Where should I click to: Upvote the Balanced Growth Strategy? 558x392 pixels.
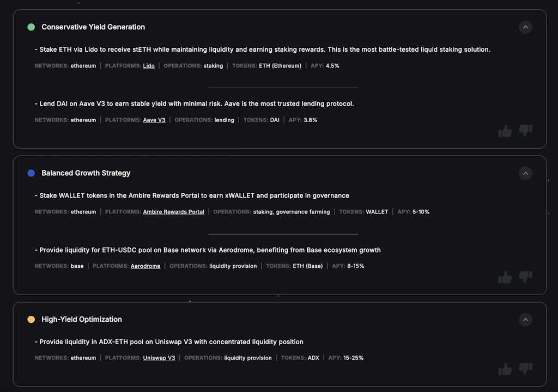[x=504, y=277]
